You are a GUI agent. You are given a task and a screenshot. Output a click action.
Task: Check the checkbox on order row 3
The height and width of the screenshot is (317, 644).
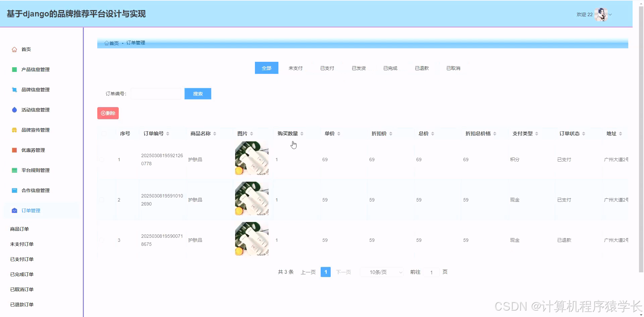coord(102,240)
